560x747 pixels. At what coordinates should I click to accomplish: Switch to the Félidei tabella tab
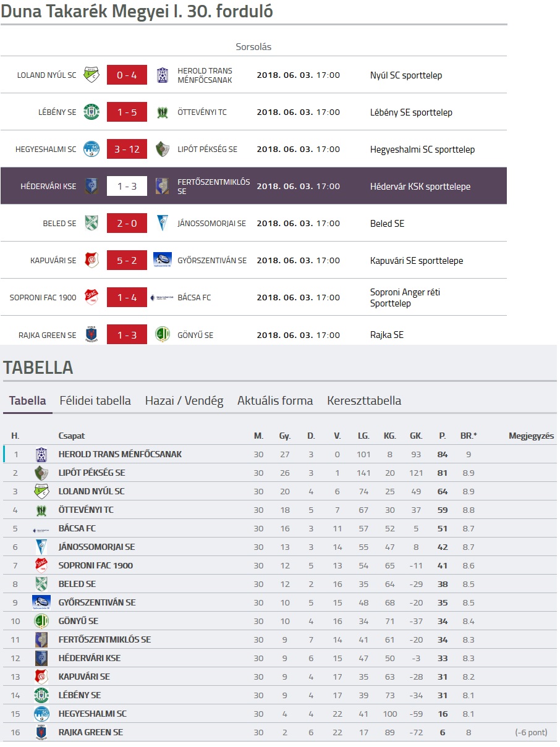95,400
